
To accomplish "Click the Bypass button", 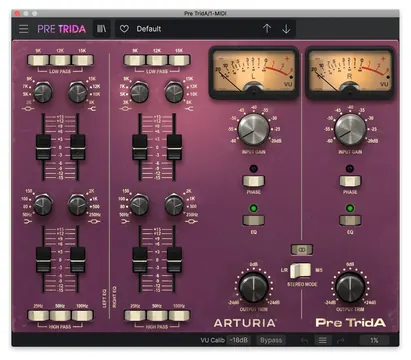I will (271, 340).
